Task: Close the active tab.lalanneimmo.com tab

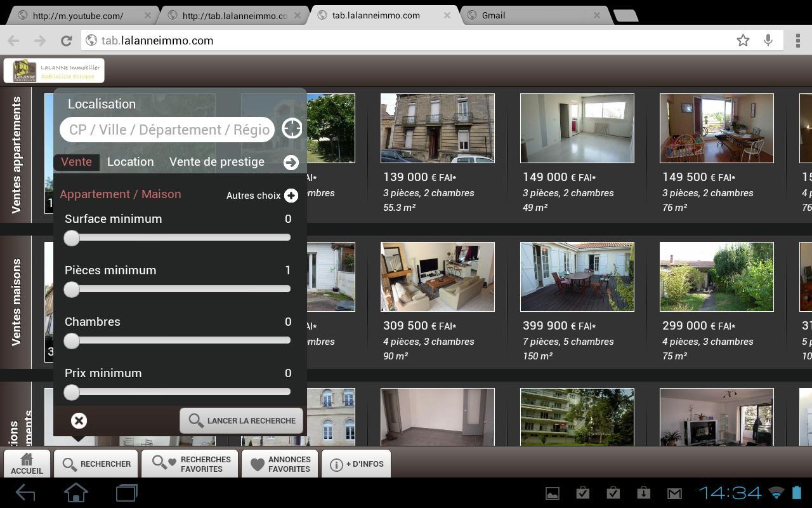Action: 447,15
